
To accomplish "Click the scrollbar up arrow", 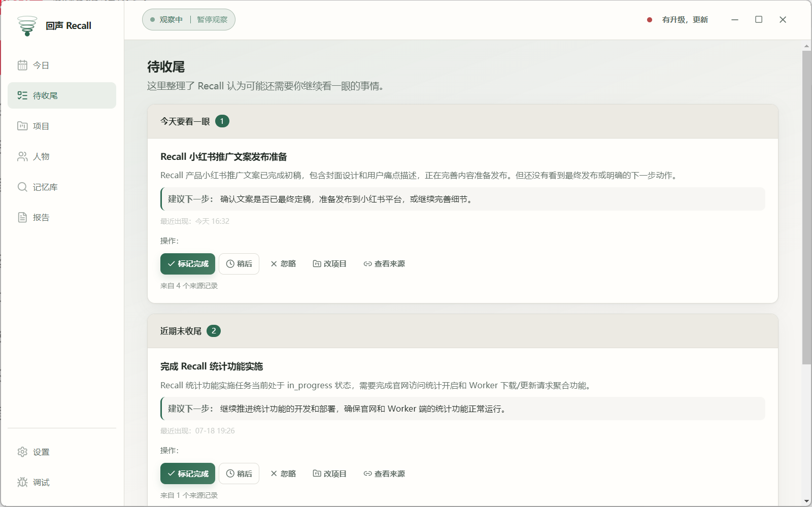I will (x=806, y=46).
